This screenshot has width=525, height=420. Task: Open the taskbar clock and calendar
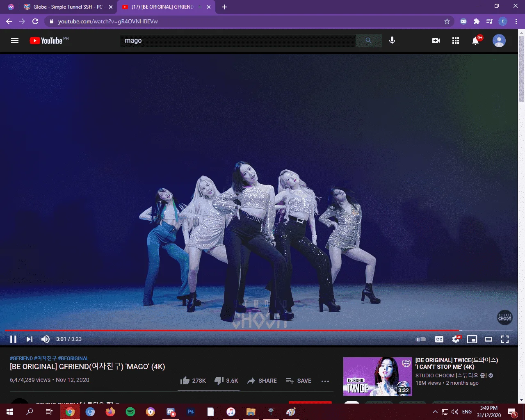coord(489,412)
